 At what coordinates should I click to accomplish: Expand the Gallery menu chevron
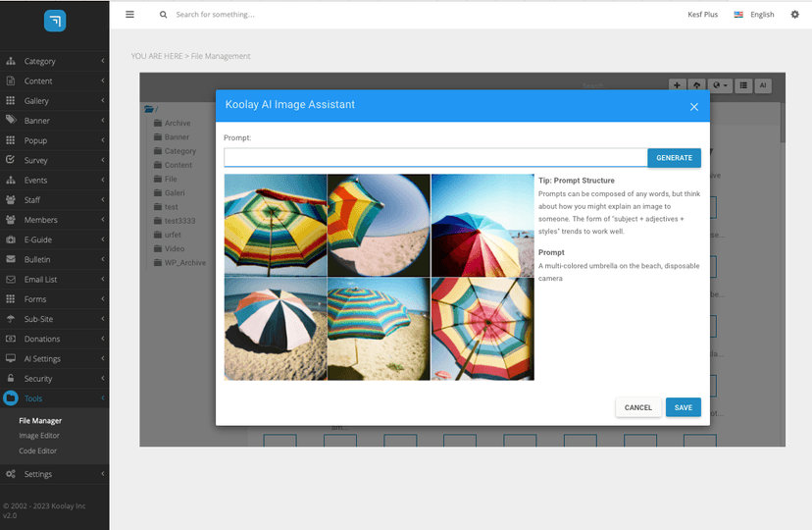click(x=103, y=100)
